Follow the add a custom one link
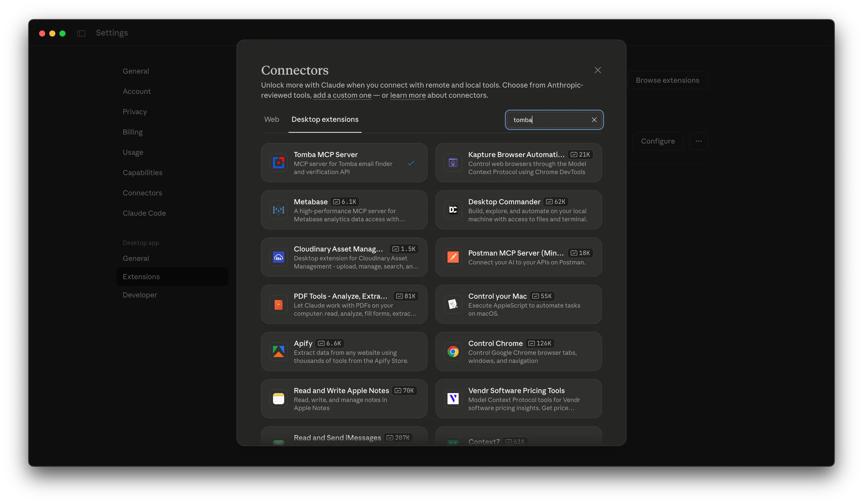This screenshot has width=863, height=504. [x=342, y=96]
